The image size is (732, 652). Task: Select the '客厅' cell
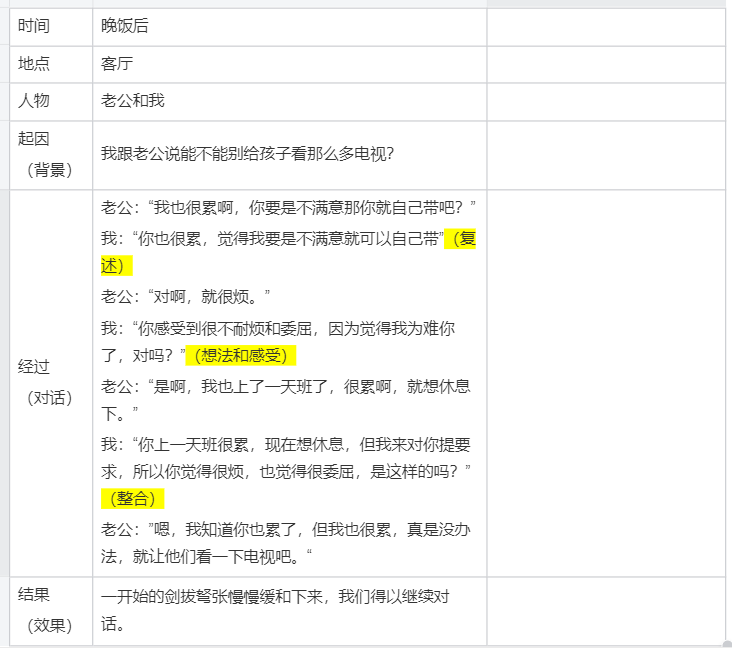289,64
